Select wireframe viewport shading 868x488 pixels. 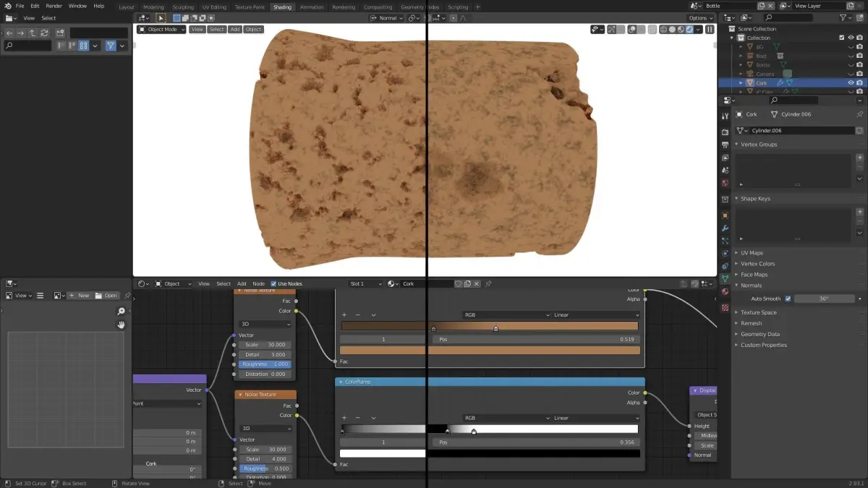point(663,30)
